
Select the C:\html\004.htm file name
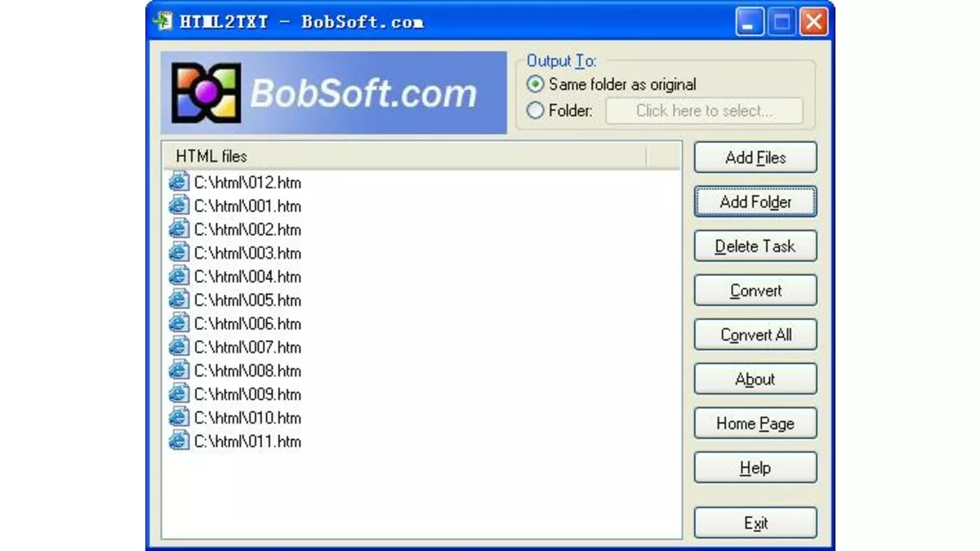pyautogui.click(x=247, y=277)
